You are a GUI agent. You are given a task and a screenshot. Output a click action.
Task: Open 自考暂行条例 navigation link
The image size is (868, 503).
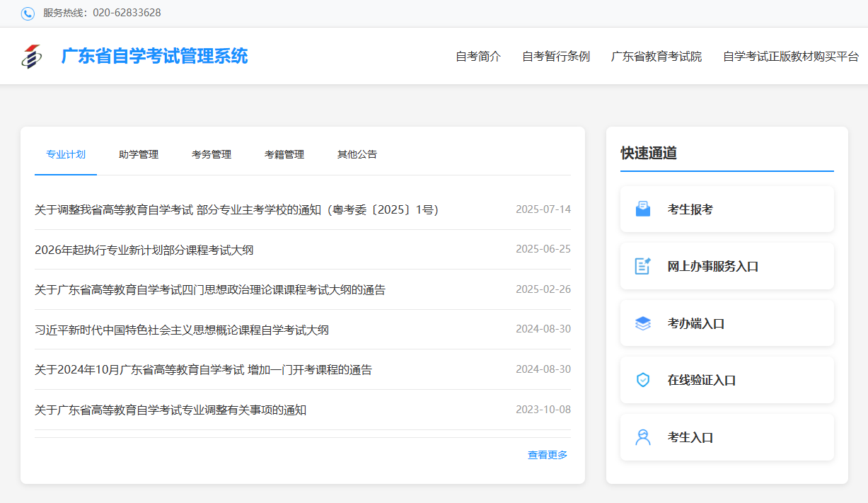pyautogui.click(x=556, y=57)
